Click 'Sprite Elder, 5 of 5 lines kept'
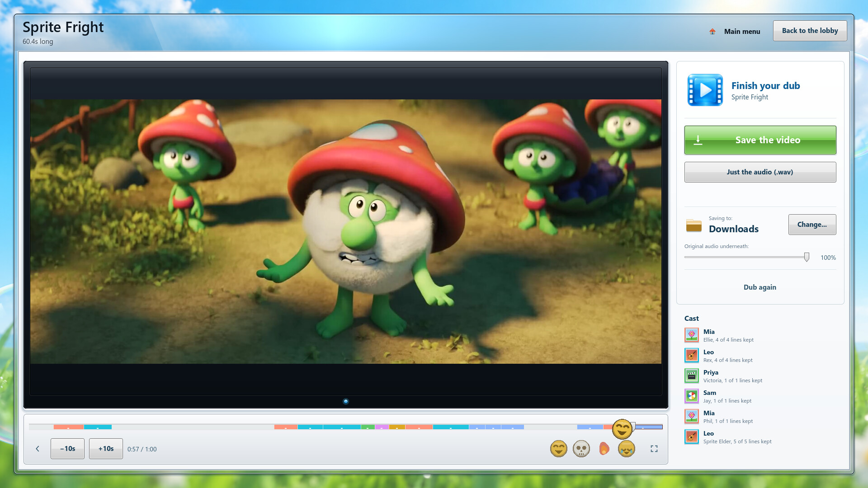Image resolution: width=868 pixels, height=488 pixels. [x=737, y=441]
